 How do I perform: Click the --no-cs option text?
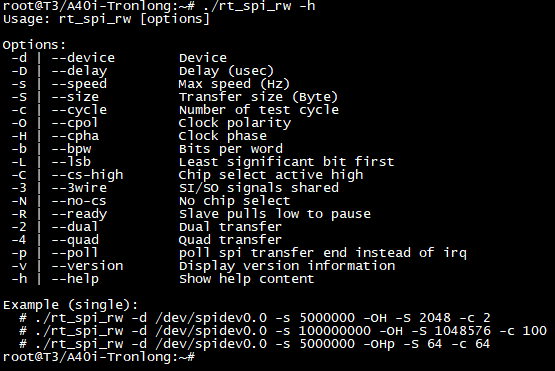click(x=79, y=201)
